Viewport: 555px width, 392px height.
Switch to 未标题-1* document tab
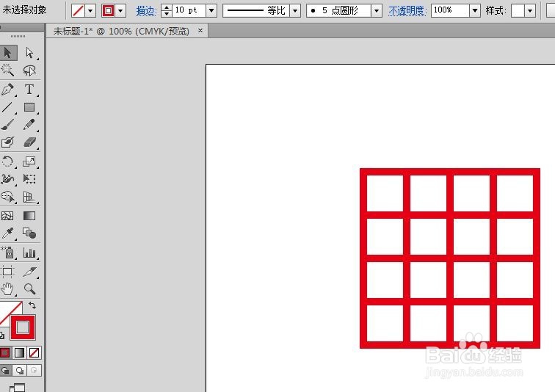[x=121, y=31]
